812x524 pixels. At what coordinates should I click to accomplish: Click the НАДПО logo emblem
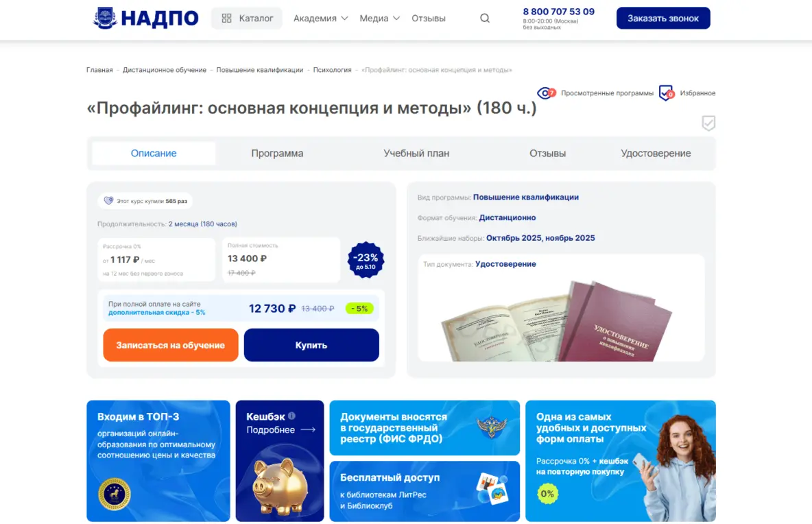(105, 18)
